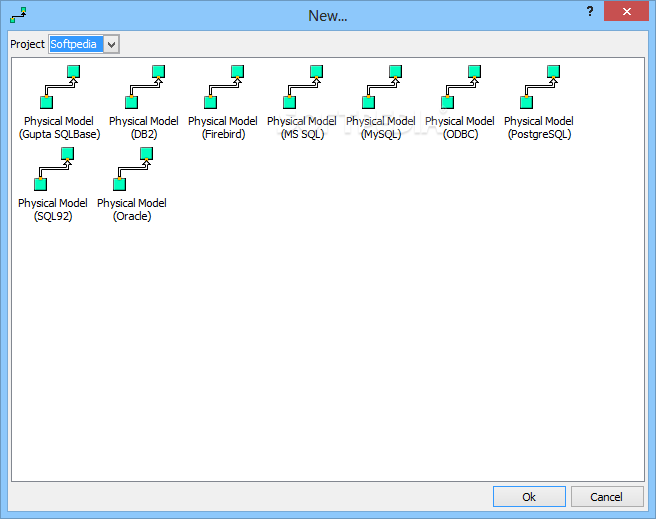Select Physical Model (Firebird) icon
656x519 pixels.
[224, 87]
